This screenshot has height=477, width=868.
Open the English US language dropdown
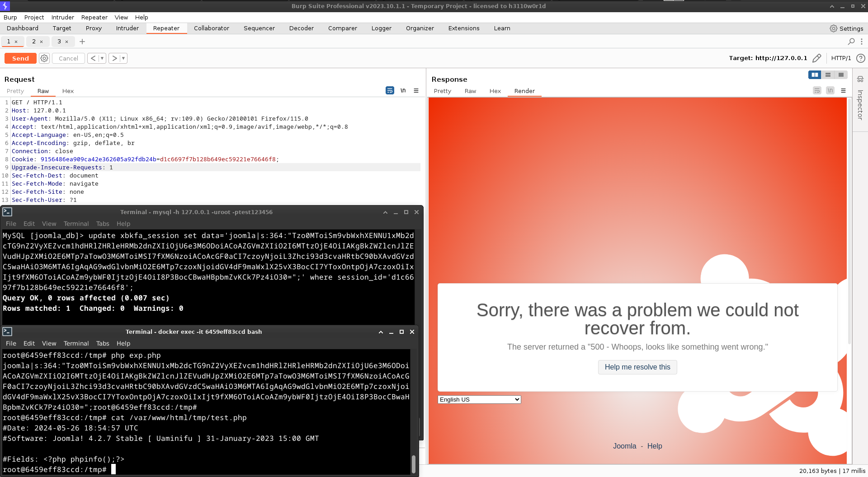(x=479, y=399)
